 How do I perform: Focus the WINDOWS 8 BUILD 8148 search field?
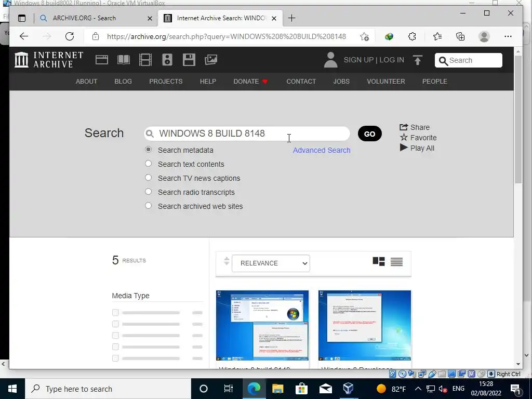247,134
